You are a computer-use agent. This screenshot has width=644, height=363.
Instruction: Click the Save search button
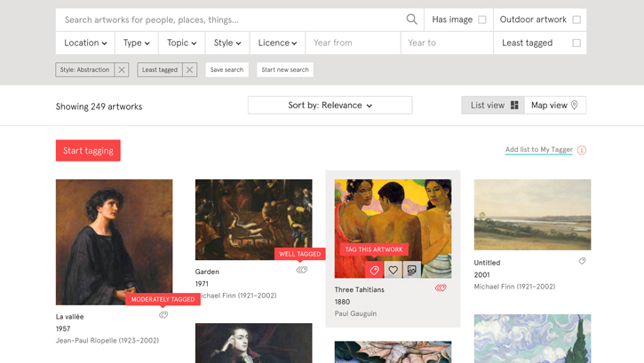click(227, 70)
